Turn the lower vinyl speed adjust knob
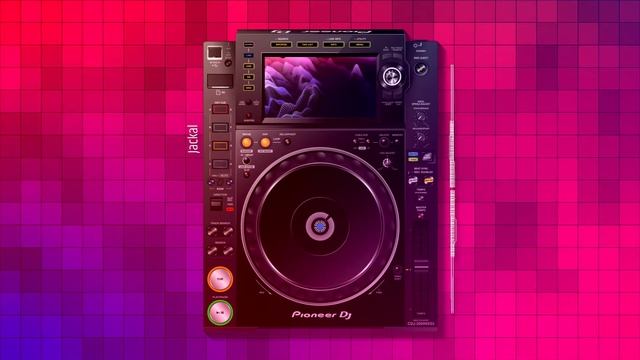 421,138
